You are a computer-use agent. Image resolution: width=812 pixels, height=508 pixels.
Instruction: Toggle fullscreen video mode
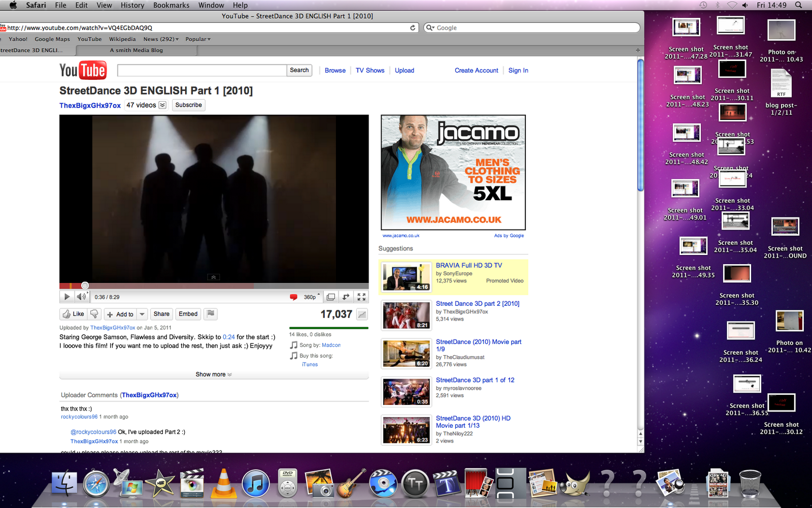[361, 297]
